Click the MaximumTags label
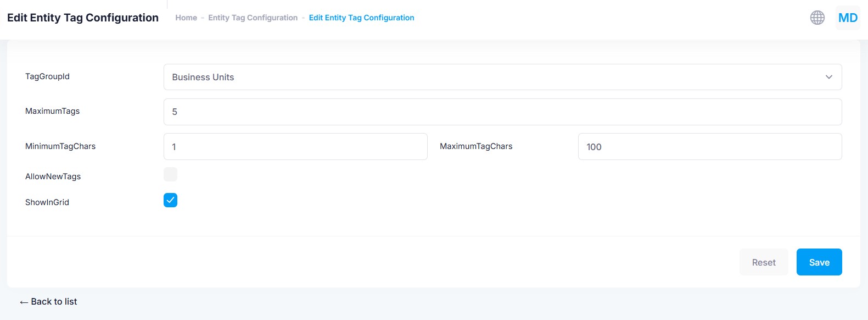Image resolution: width=868 pixels, height=320 pixels. coord(52,111)
